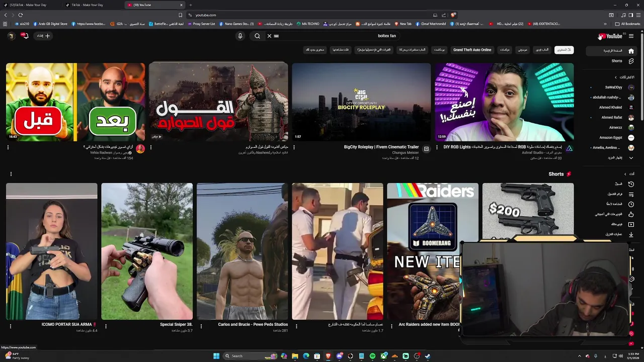
Task: Open Proxy Server List bookmark
Action: 200,24
